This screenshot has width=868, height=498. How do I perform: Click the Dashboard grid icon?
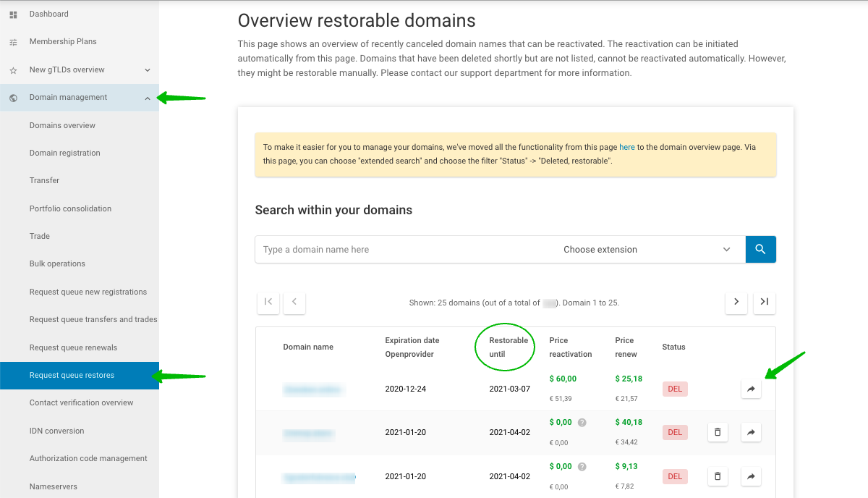coord(13,14)
